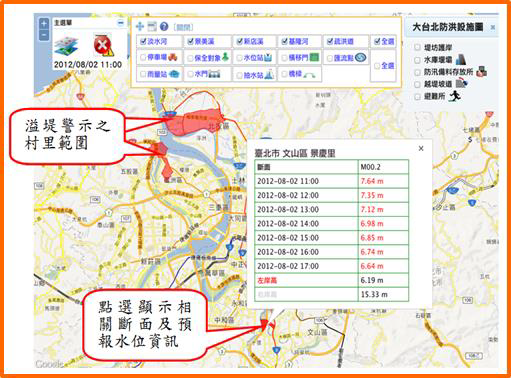This screenshot has width=511, height=378.
Task: Click the 水庫堰壩 dam icon
Action: click(x=462, y=59)
